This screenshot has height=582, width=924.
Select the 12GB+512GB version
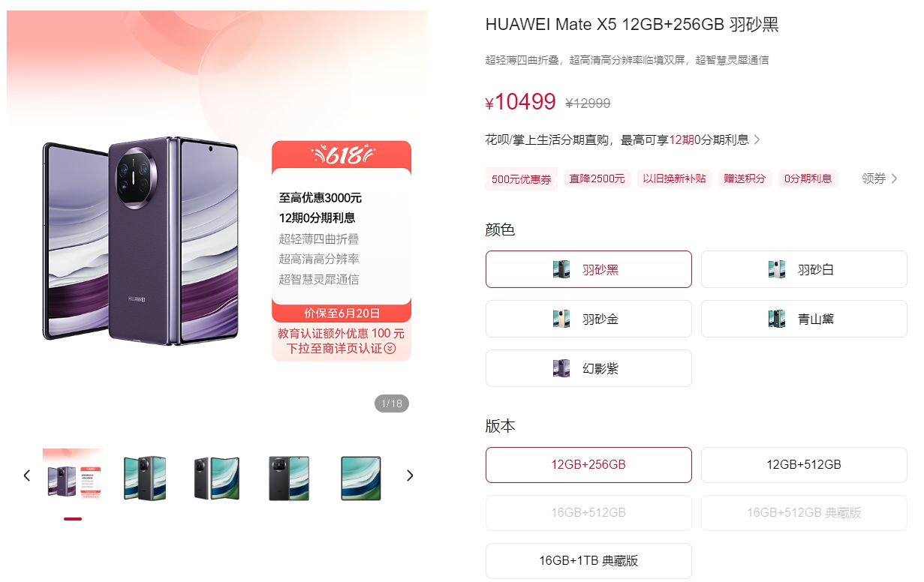click(x=804, y=465)
